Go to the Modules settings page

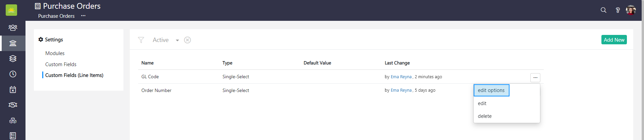click(55, 53)
